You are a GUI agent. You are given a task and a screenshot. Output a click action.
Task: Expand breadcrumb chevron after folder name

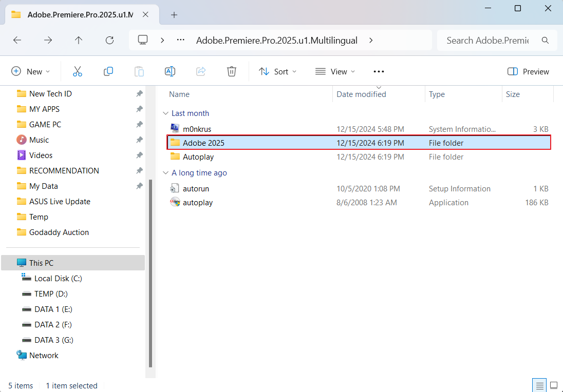(x=371, y=40)
